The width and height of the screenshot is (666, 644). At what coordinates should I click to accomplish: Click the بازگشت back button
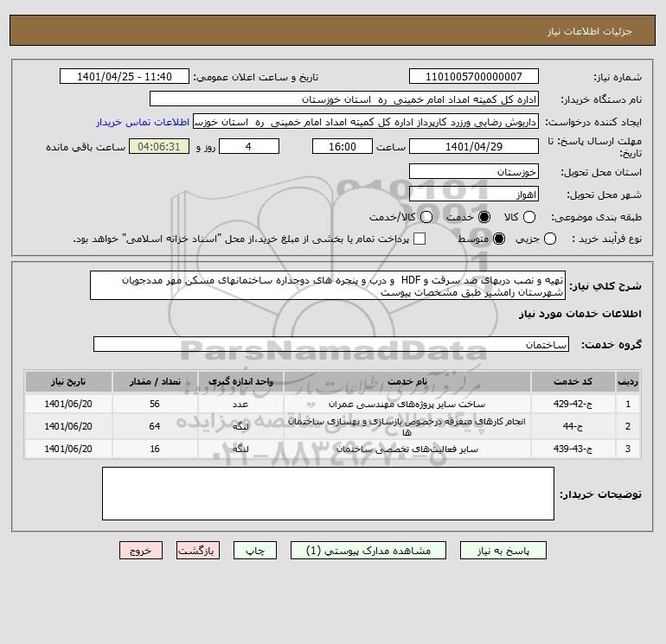[x=198, y=551]
